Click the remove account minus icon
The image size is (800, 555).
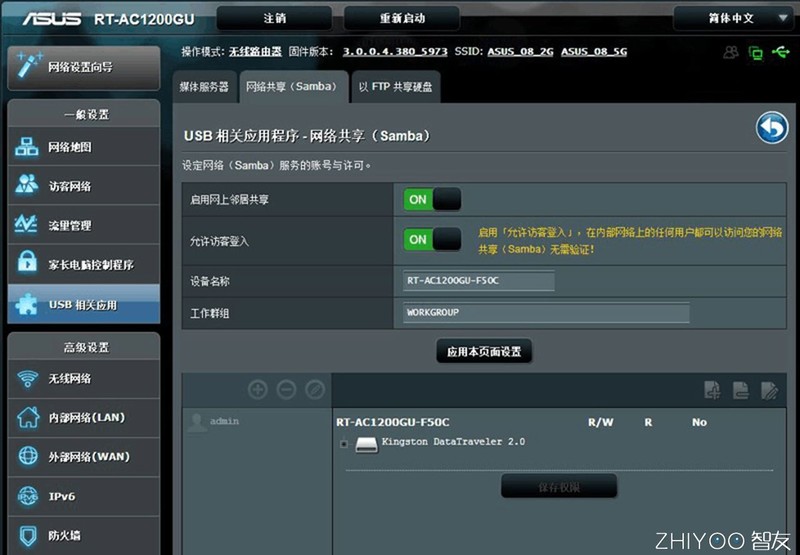[x=286, y=390]
